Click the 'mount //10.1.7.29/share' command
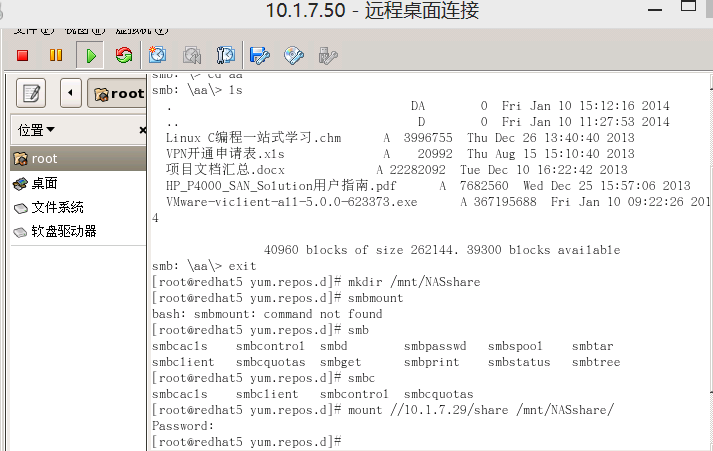The image size is (713, 451). coord(428,410)
